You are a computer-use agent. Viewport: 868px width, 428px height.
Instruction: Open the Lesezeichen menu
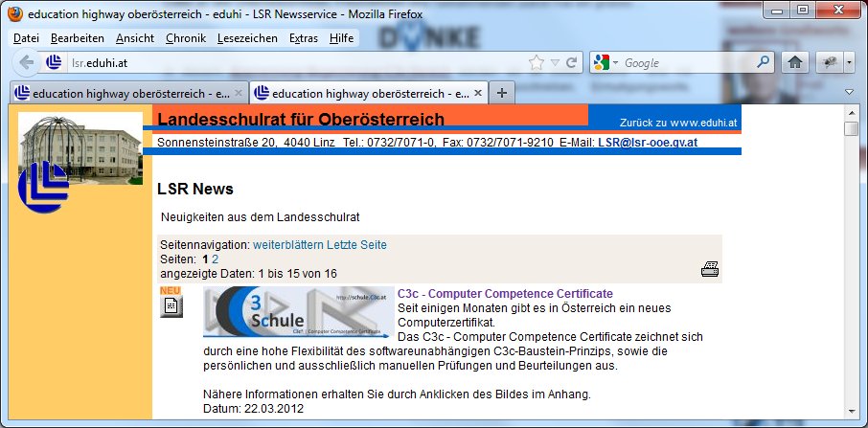click(x=247, y=38)
